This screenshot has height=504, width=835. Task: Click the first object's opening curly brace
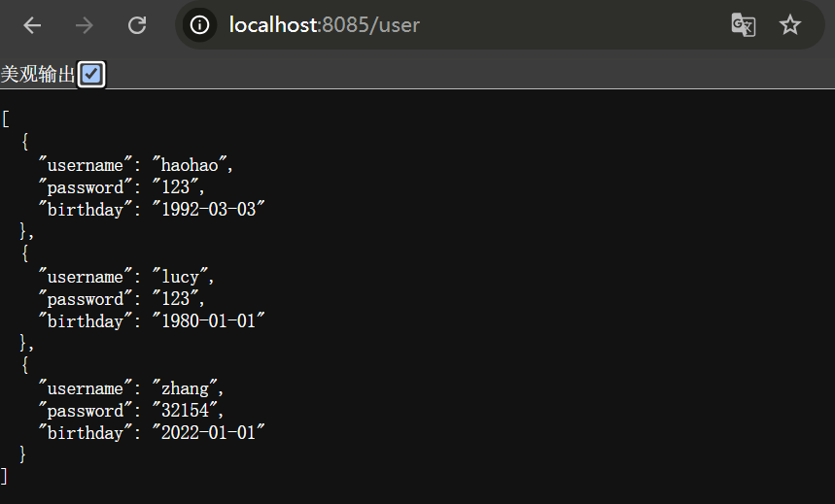[x=24, y=142]
